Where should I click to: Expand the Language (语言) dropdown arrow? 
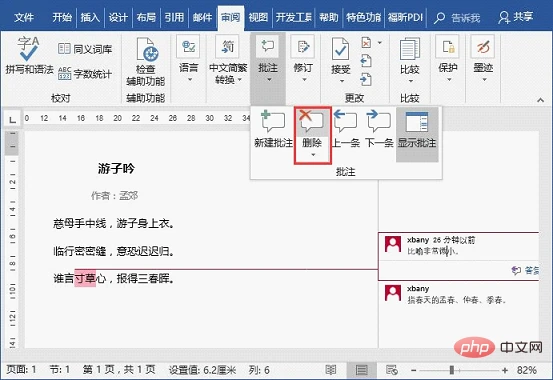[190, 79]
